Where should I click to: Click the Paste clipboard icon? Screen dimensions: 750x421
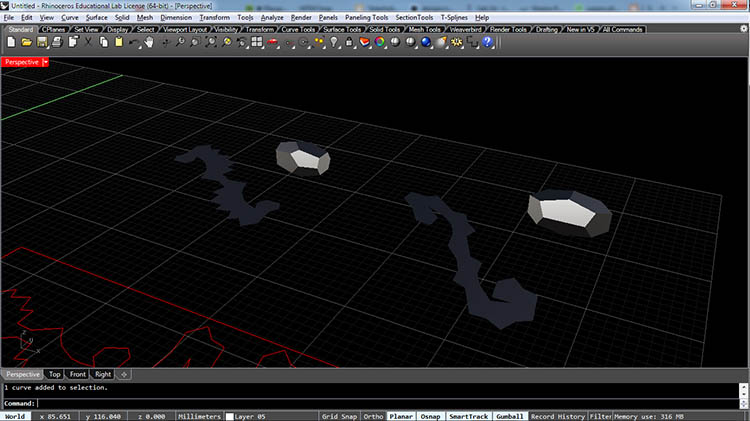[119, 42]
